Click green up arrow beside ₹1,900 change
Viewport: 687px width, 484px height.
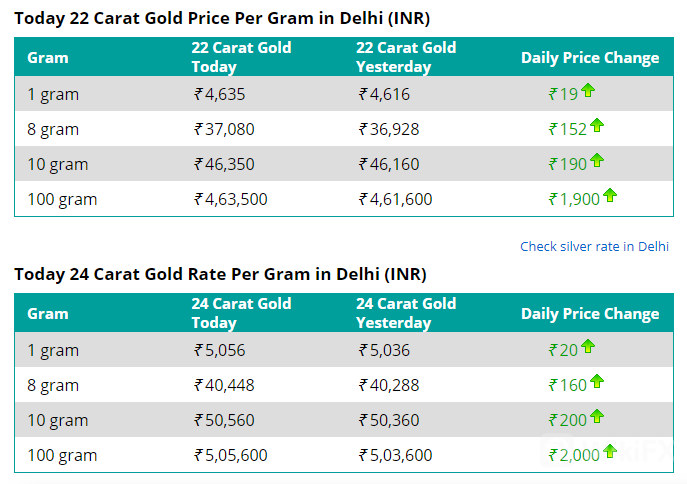610,196
